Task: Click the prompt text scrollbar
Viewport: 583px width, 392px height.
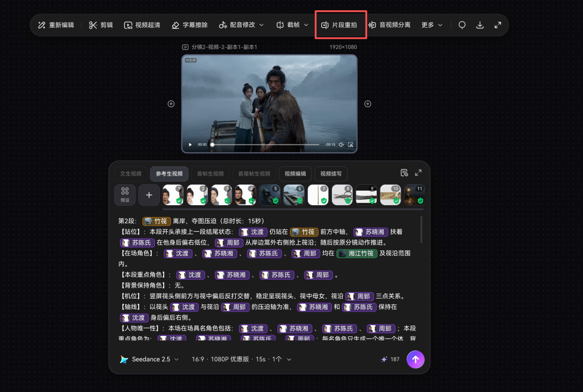Action: click(422, 229)
